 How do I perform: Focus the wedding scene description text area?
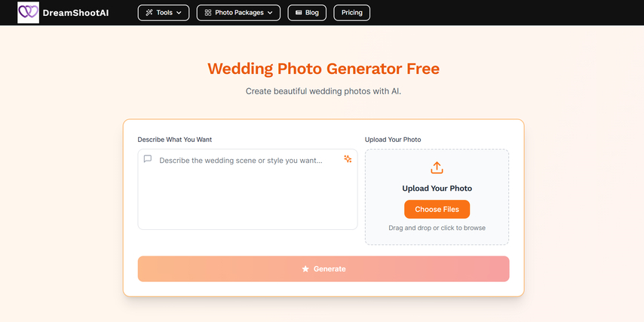point(247,189)
